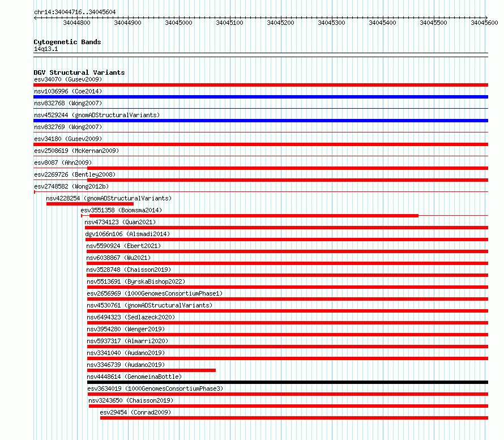Open variant esv2508619 (McKernan2009)
The width and height of the screenshot is (504, 440).
point(76,151)
